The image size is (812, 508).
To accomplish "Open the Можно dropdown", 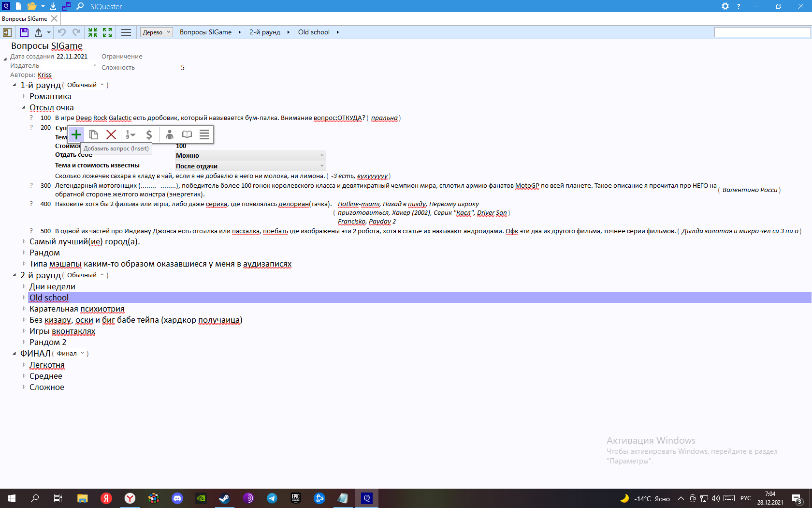I will tap(250, 155).
